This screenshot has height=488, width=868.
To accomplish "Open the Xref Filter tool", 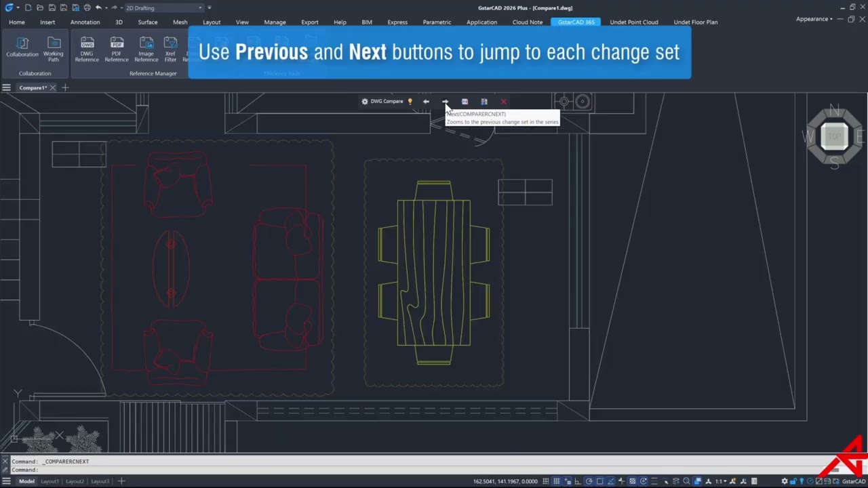I will click(170, 49).
